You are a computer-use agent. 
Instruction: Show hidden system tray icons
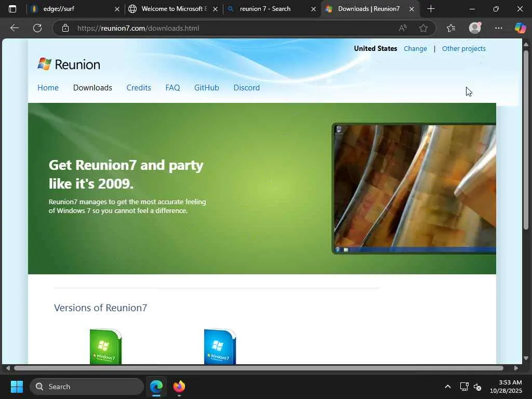447,387
